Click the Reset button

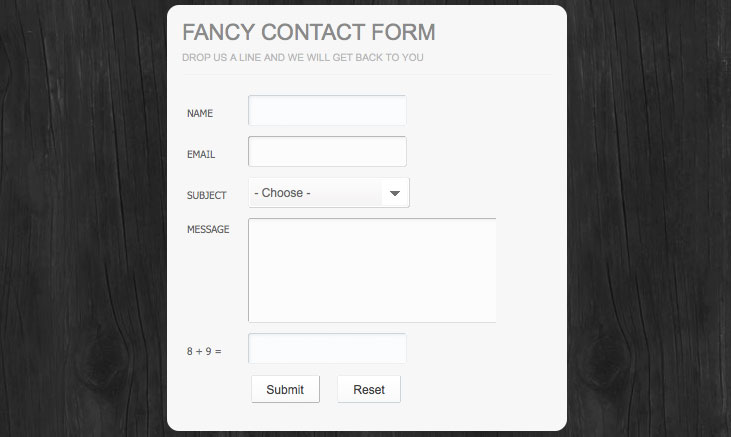(x=369, y=389)
